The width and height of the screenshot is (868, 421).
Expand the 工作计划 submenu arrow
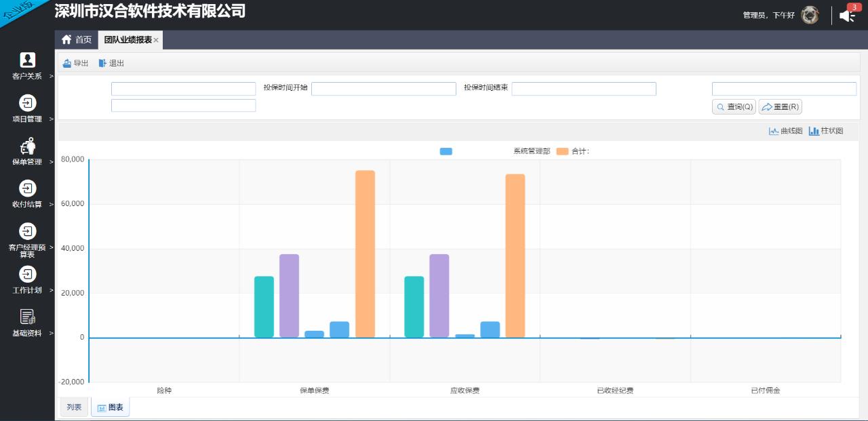click(51, 290)
